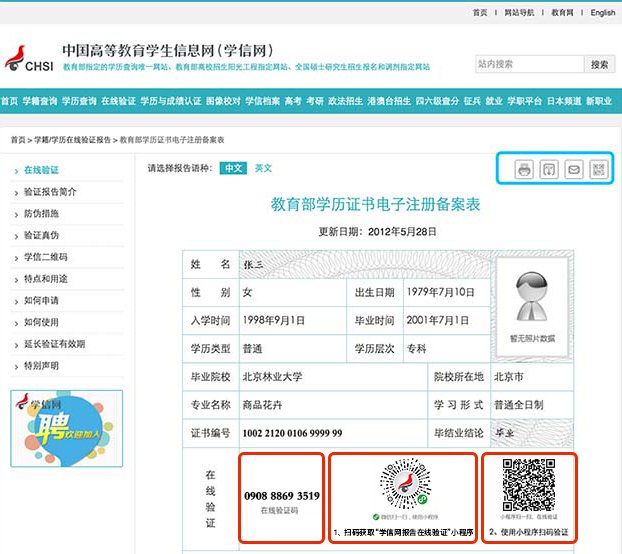Click the download report icon
622x554 pixels.
pos(549,169)
